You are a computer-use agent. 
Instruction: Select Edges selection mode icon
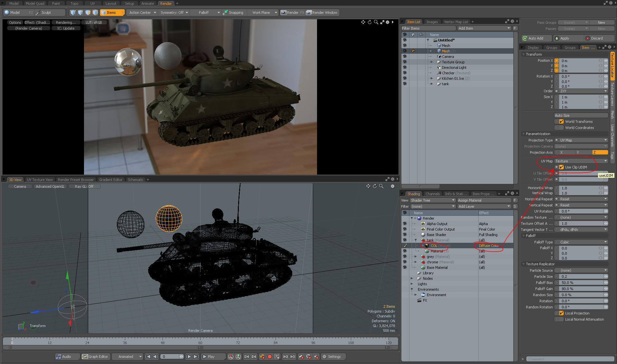pyautogui.click(x=80, y=13)
